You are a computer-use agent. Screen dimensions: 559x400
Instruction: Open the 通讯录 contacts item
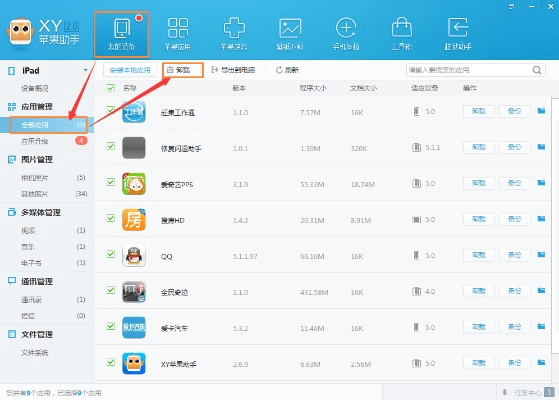(47, 299)
